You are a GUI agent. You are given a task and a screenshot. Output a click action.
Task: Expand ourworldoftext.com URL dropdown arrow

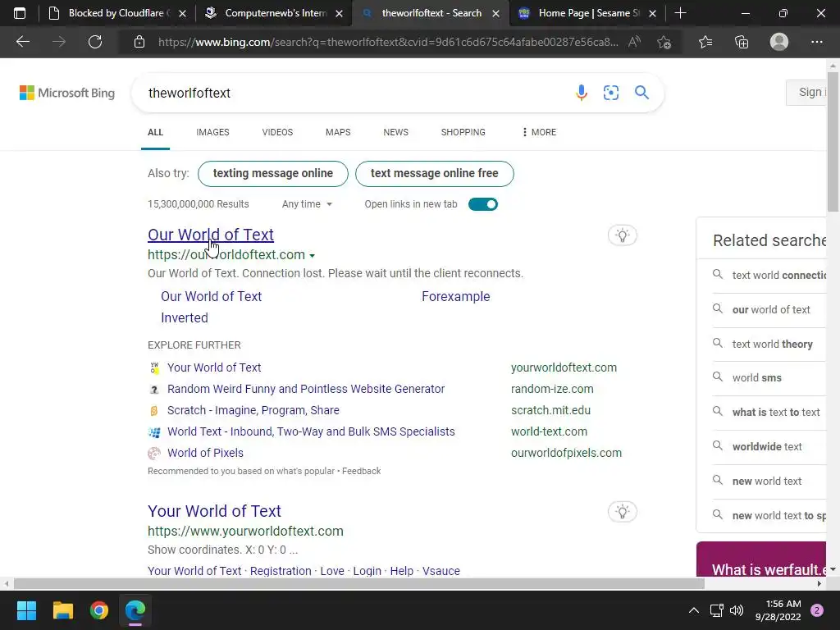[x=312, y=256]
